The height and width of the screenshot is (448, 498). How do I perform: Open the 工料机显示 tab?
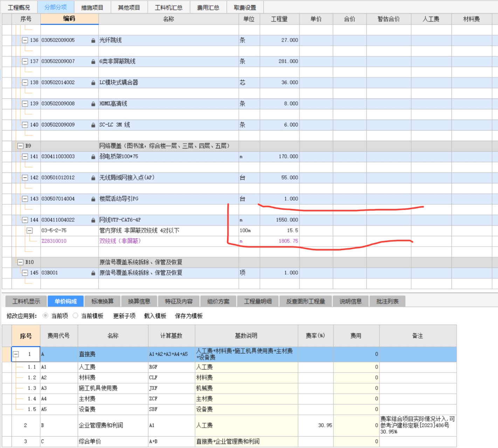[26, 301]
